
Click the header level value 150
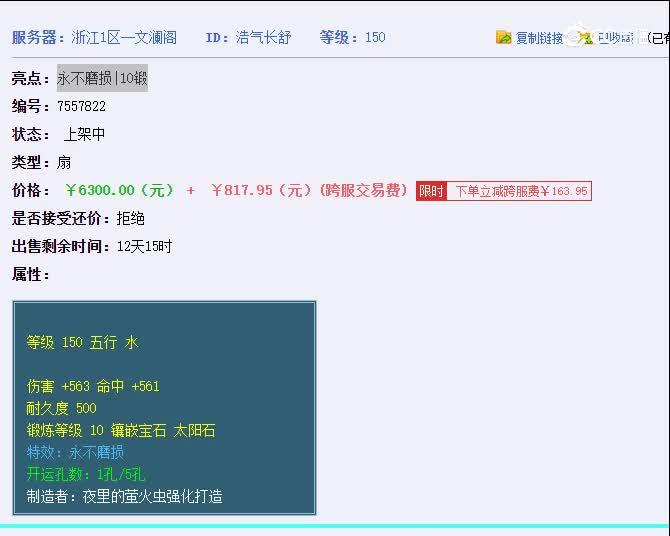coord(375,38)
